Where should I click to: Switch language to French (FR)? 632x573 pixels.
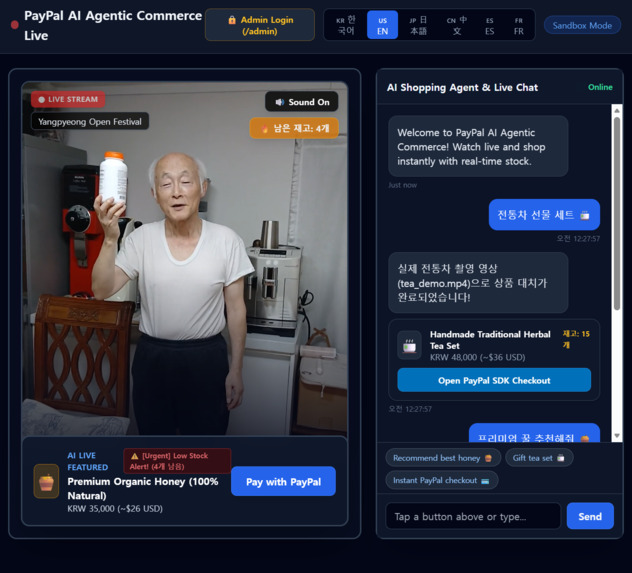tap(519, 25)
